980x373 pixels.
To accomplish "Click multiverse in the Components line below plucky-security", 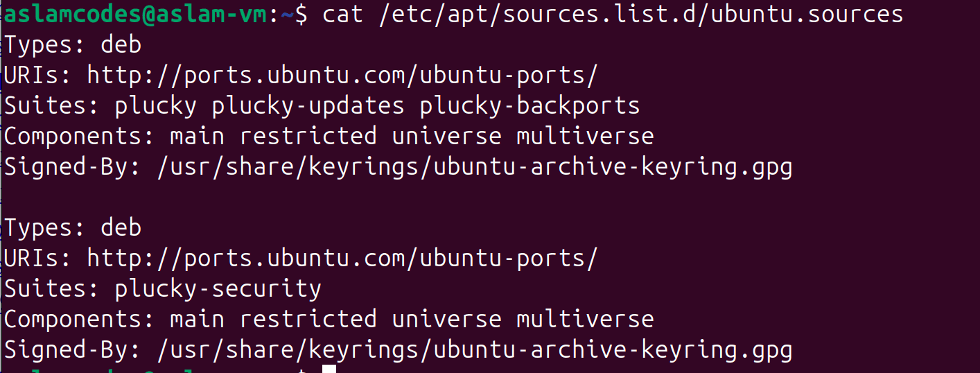I will tap(585, 319).
